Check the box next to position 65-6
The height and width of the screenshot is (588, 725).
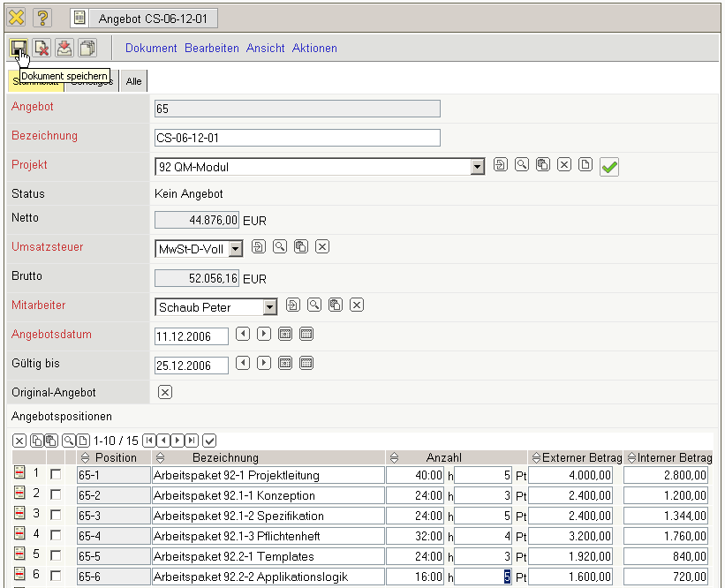[x=57, y=576]
